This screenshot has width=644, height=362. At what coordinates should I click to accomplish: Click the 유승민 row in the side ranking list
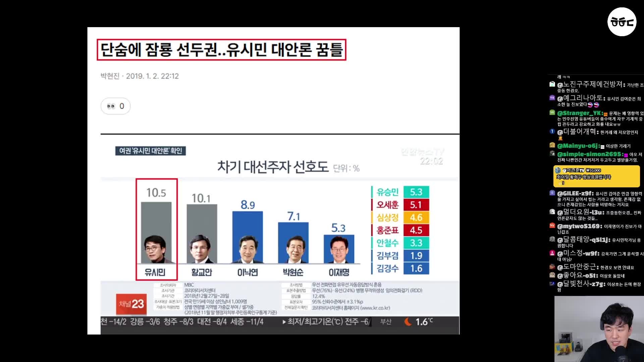(400, 192)
